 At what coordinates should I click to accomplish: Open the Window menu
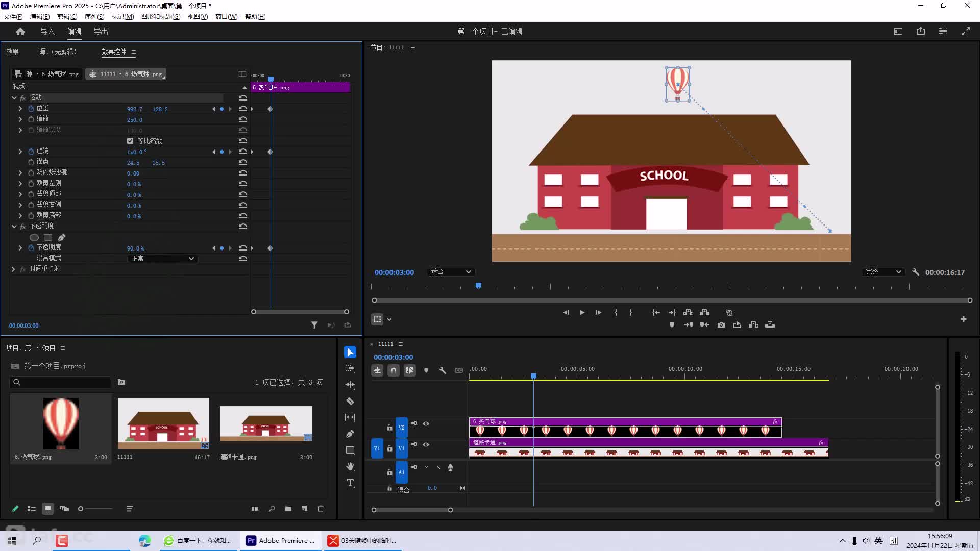(x=226, y=16)
